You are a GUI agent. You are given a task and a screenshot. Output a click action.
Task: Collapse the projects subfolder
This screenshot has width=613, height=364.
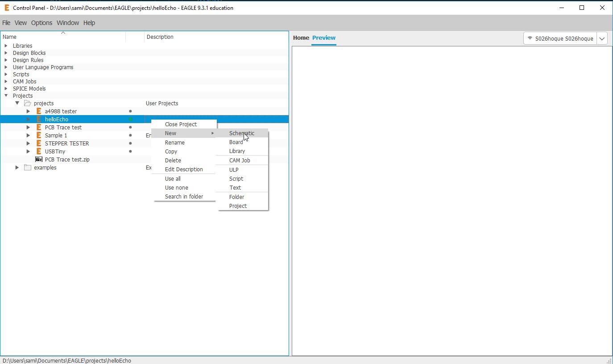pyautogui.click(x=17, y=103)
